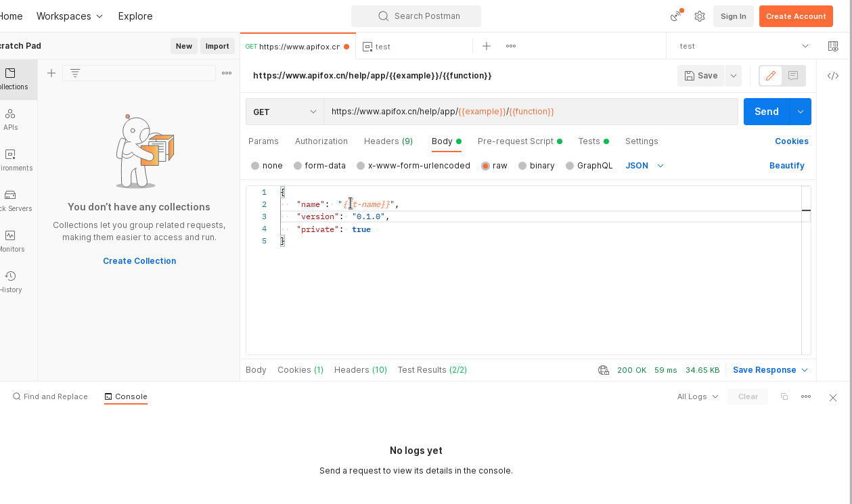Click the Beautify button

coord(786,166)
